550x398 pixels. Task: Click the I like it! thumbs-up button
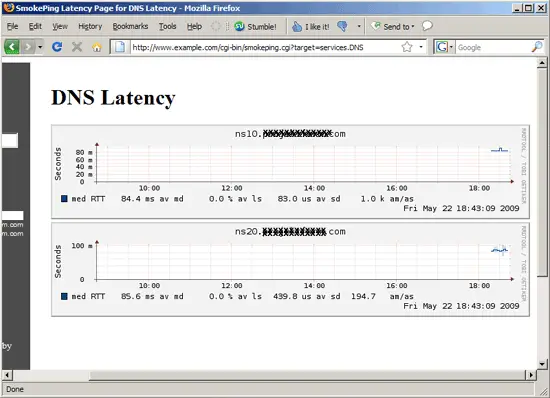(311, 27)
